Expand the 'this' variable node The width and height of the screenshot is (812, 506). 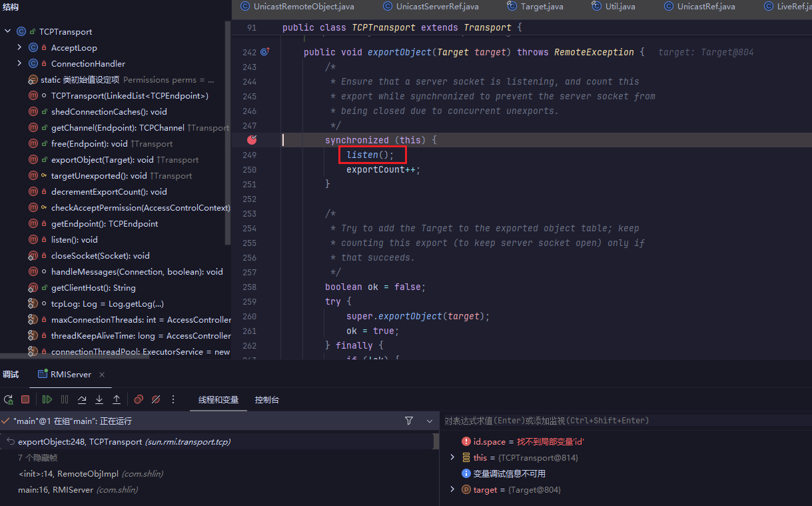pos(452,457)
